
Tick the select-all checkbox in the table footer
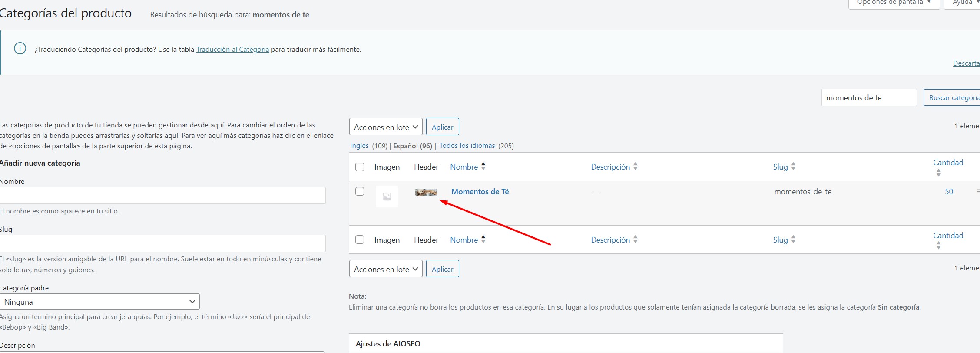(360, 240)
